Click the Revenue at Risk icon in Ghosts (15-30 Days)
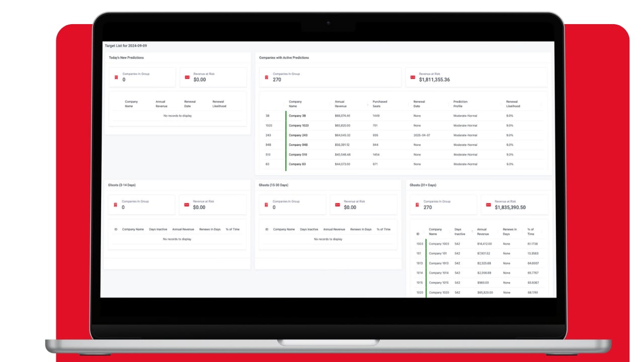The height and width of the screenshot is (362, 644). pos(337,204)
